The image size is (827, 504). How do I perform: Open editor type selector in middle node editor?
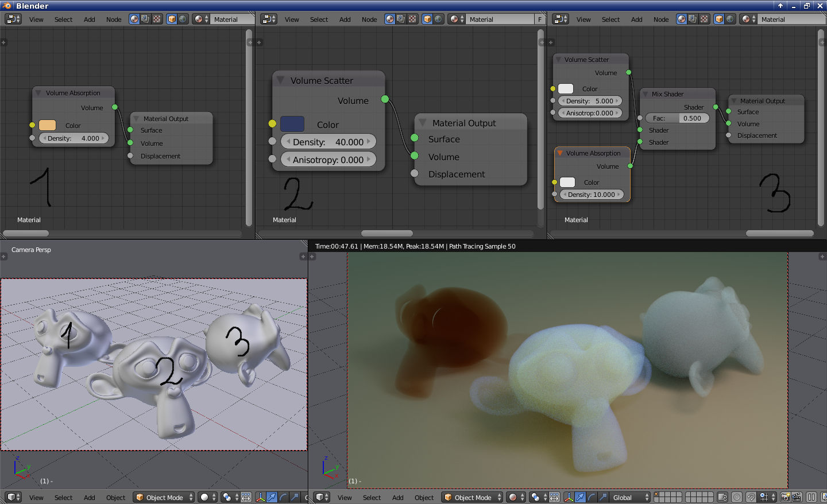(x=269, y=19)
